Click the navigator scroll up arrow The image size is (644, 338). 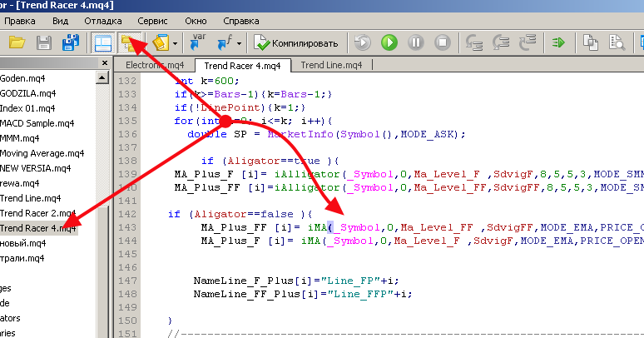pos(102,77)
